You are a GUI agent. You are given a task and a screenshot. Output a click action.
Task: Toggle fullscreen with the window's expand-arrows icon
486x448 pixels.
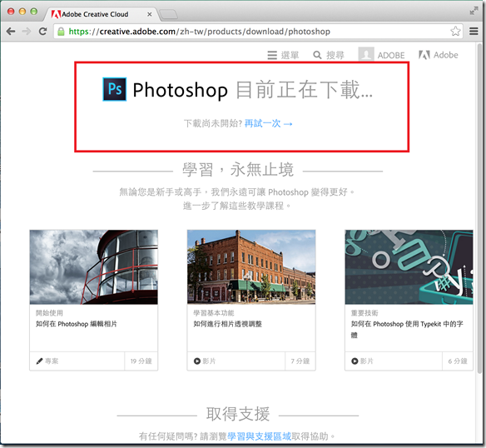tap(474, 11)
